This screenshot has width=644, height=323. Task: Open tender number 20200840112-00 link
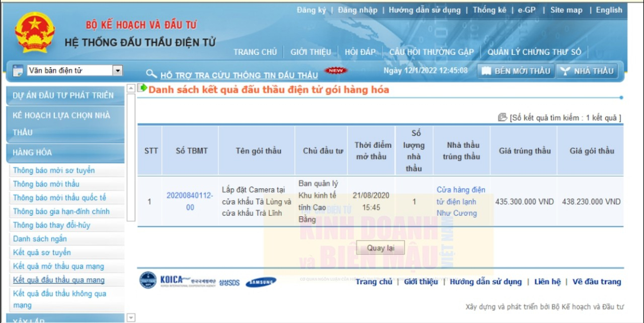190,201
